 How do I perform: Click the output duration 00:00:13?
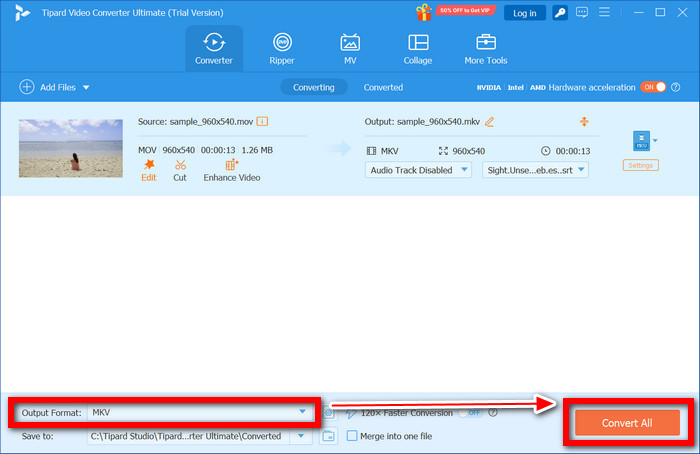[573, 151]
